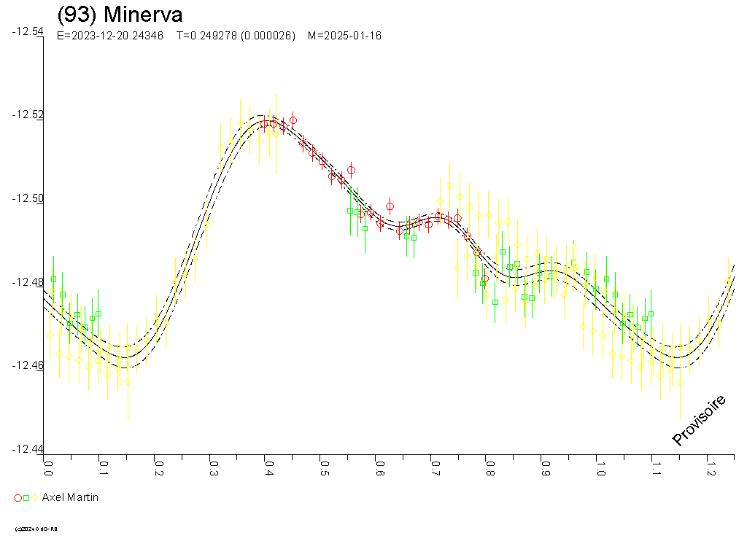The image size is (747, 560).
Task: Select the -12.50 y-axis label
Action: click(28, 198)
